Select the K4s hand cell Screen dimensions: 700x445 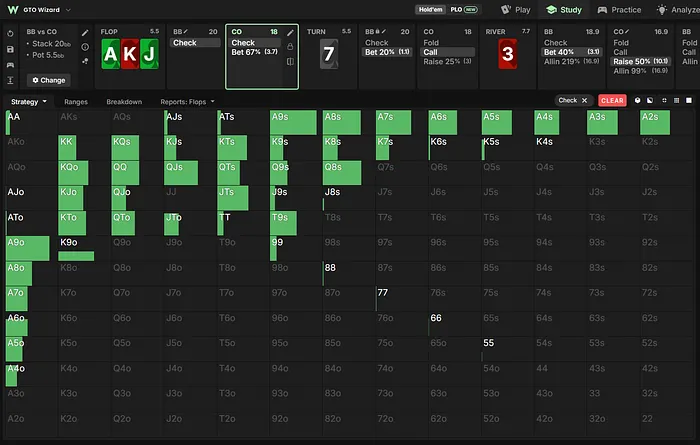tap(560, 148)
